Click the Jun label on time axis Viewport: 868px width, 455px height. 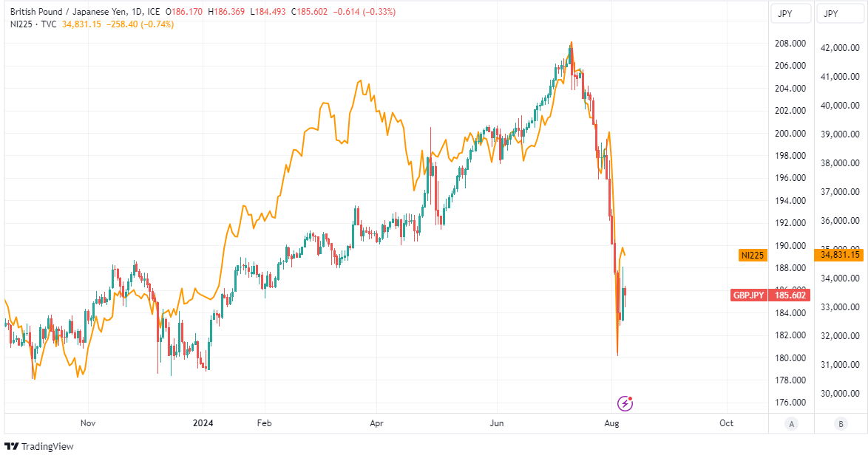pyautogui.click(x=497, y=423)
